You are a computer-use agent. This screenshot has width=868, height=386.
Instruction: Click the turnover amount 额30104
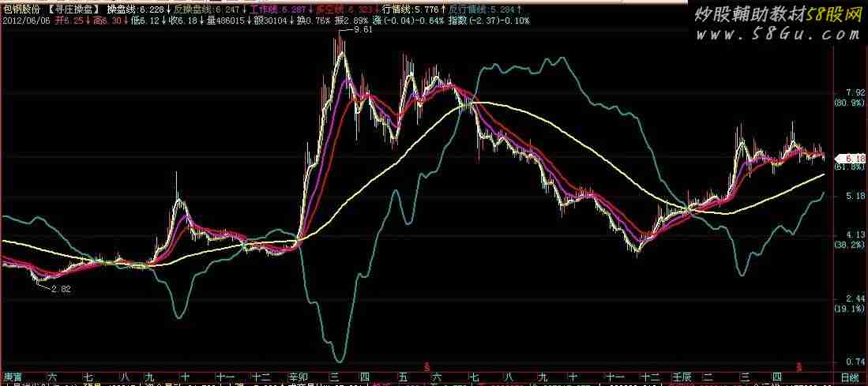272,21
